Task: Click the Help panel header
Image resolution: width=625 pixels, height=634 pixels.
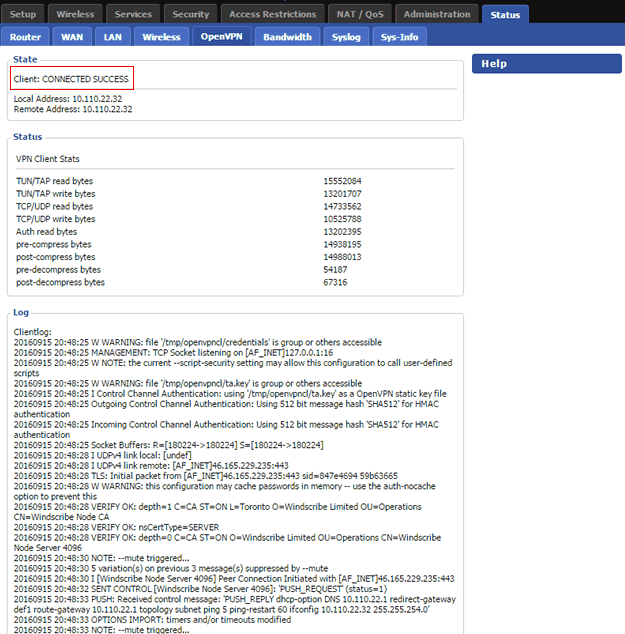Action: (547, 63)
